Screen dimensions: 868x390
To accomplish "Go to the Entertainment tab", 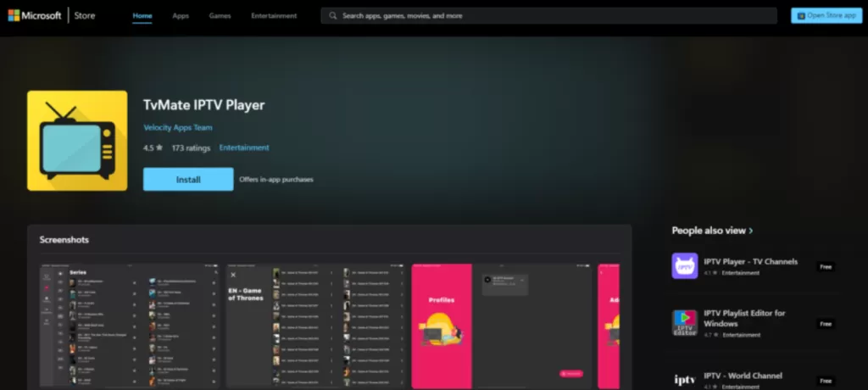I will pyautogui.click(x=274, y=15).
